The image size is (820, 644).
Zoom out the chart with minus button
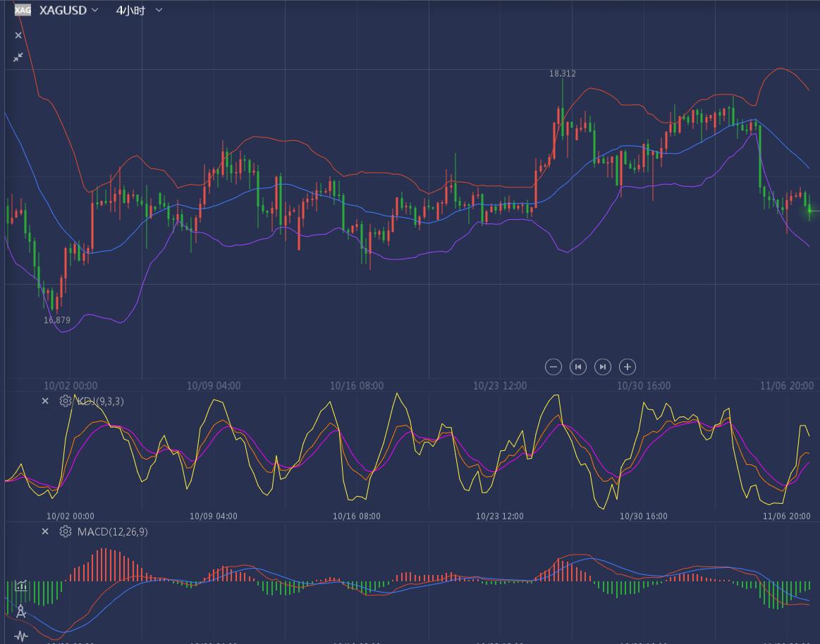(553, 366)
